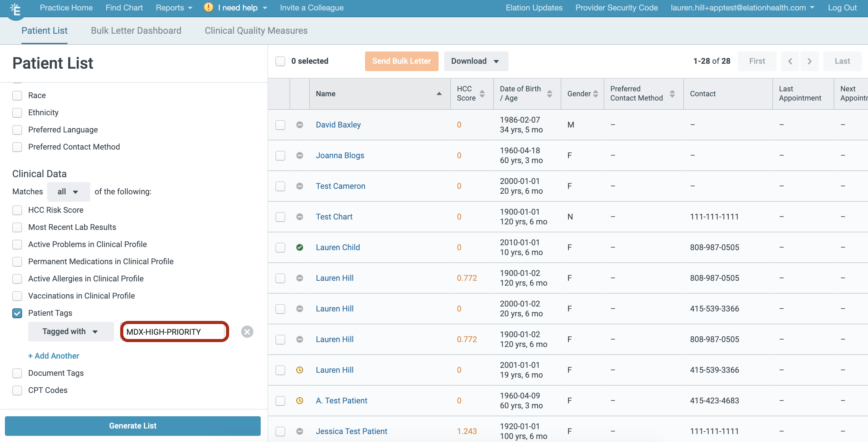Uncheck the Patient Tags filter
Image resolution: width=868 pixels, height=442 pixels.
17,313
